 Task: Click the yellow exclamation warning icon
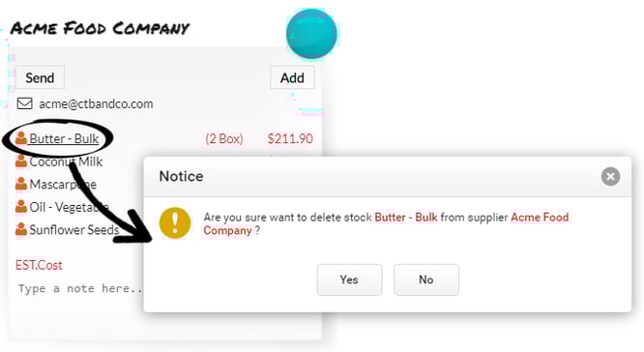[175, 223]
